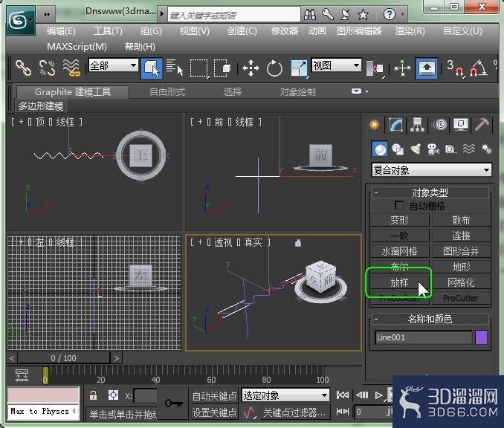Click the 网格化 button
The width and height of the screenshot is (504, 428).
coord(461,282)
